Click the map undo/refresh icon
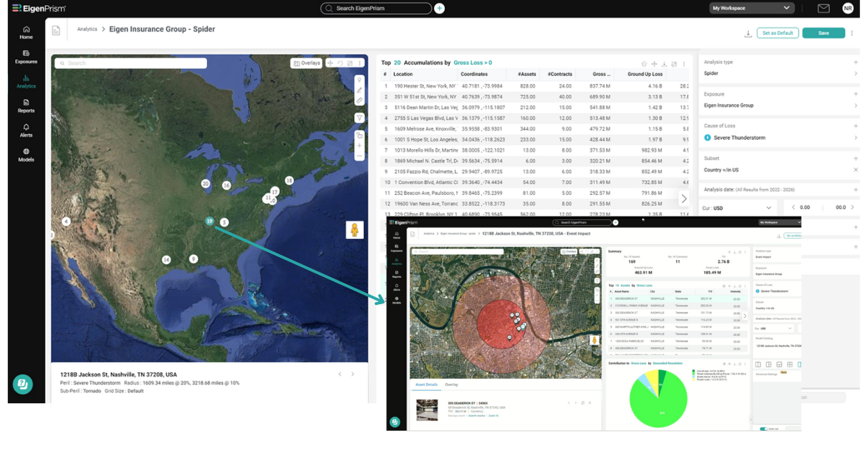This screenshot has height=454, width=868. (x=340, y=63)
